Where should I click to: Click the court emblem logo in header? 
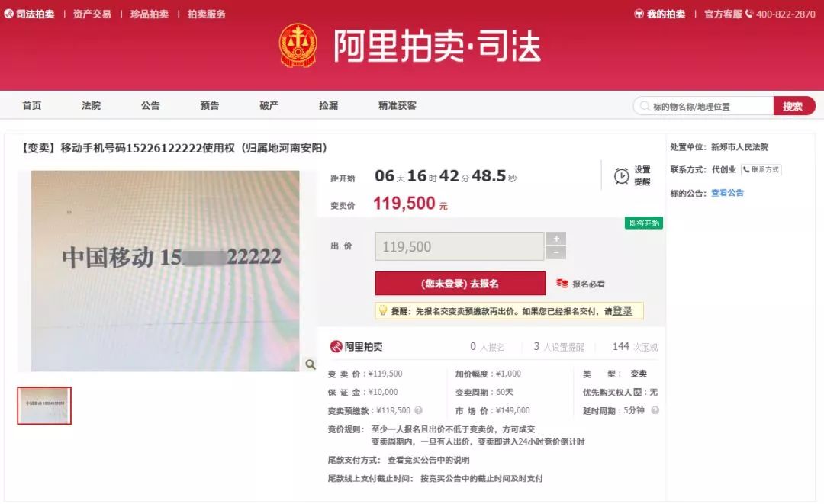click(298, 45)
